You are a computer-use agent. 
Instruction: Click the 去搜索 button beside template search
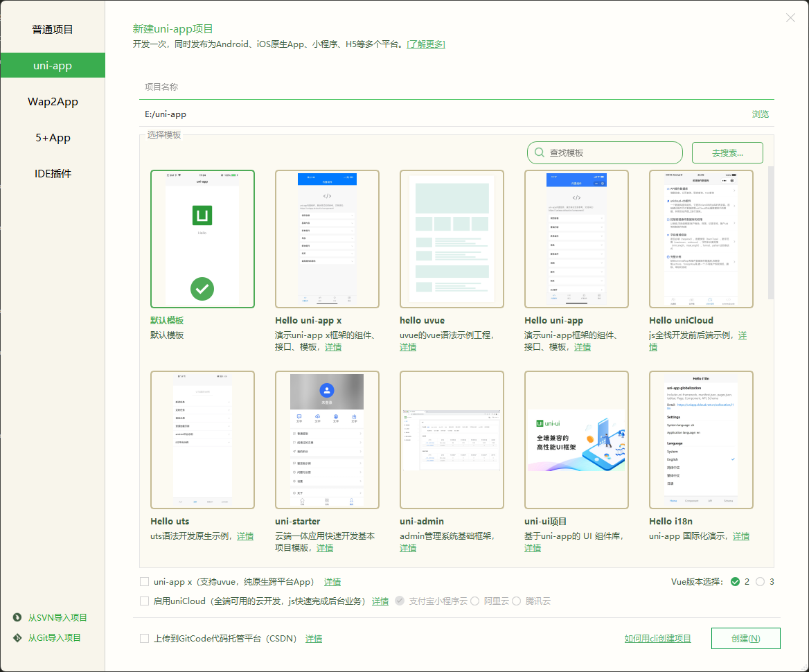727,152
